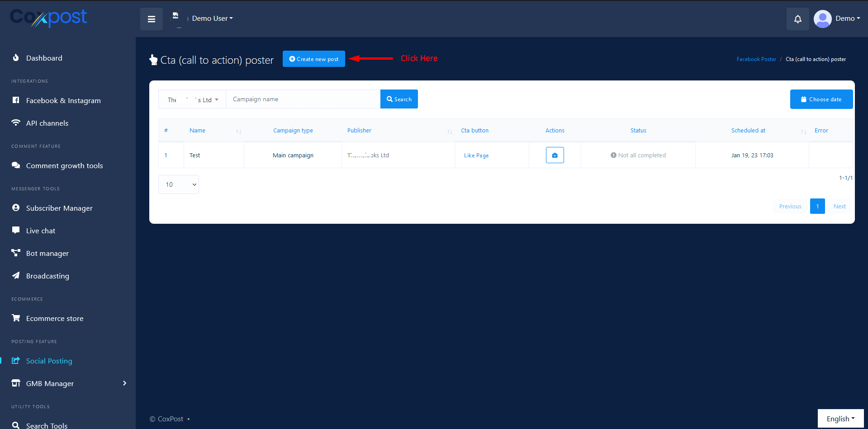Screen dimensions: 868x429
Task: Expand the GMB Manager submenu chevron
Action: click(x=124, y=383)
